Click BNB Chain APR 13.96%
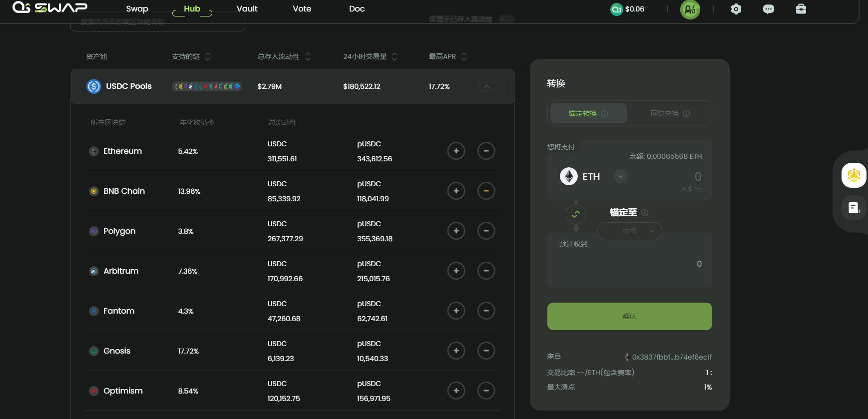The width and height of the screenshot is (868, 419). coord(189,191)
